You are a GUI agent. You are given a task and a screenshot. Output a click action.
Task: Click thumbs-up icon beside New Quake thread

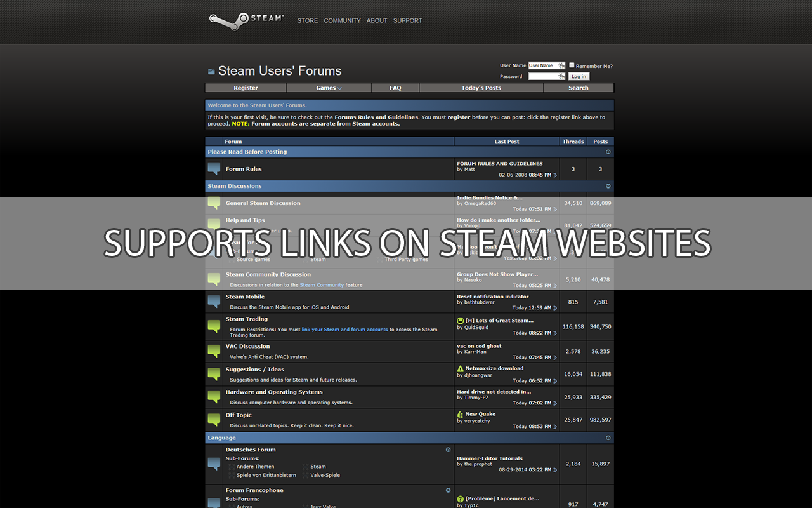coord(460,414)
